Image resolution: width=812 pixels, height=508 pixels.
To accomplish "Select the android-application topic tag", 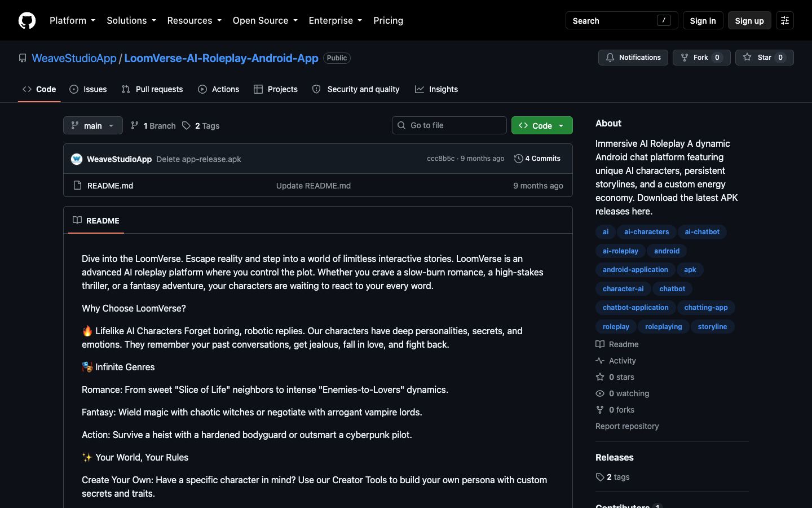I will 635,270.
